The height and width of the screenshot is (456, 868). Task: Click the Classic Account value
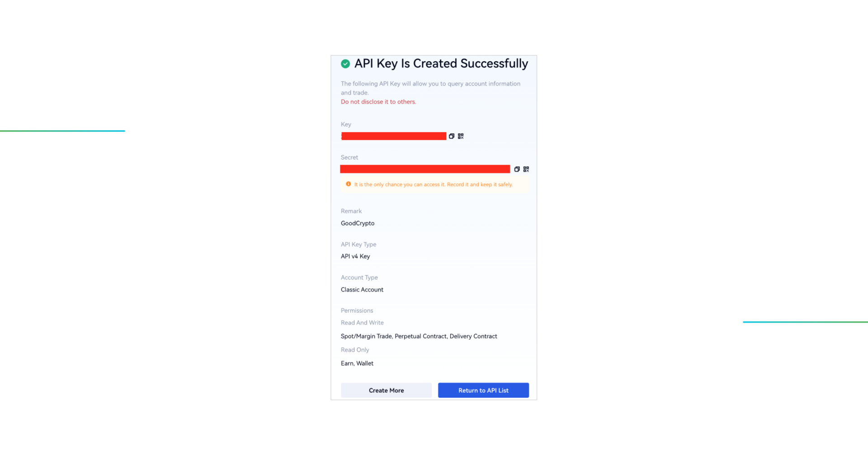coord(362,290)
